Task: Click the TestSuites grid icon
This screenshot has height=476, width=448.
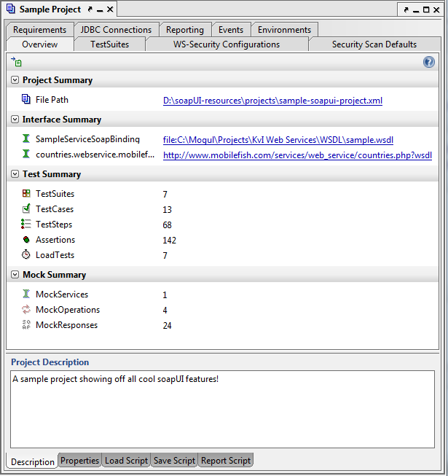Action: pos(26,193)
